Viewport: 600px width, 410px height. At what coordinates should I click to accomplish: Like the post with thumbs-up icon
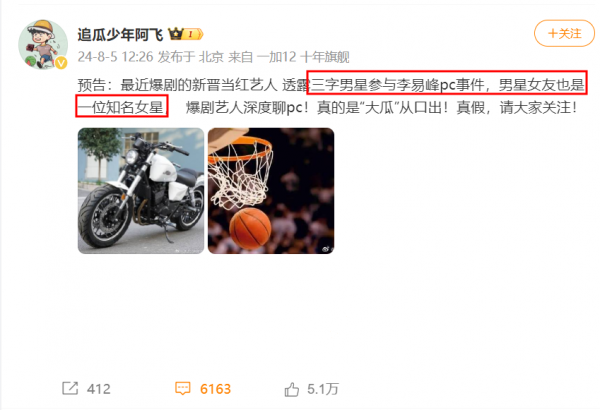click(x=292, y=389)
